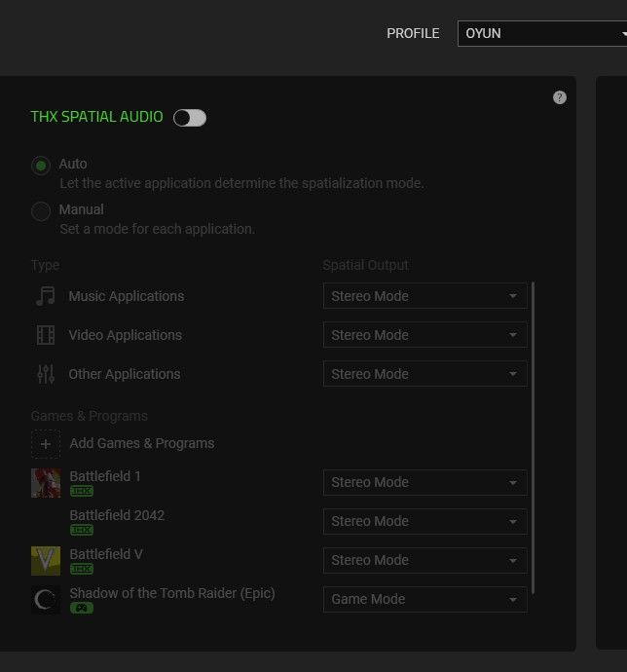
Task: Open the PROFILE dropdown showing OYUN
Action: click(542, 33)
